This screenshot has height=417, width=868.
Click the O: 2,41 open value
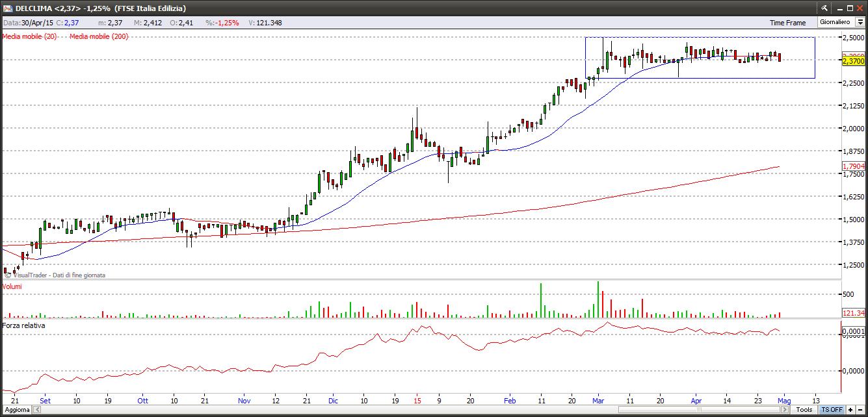180,23
